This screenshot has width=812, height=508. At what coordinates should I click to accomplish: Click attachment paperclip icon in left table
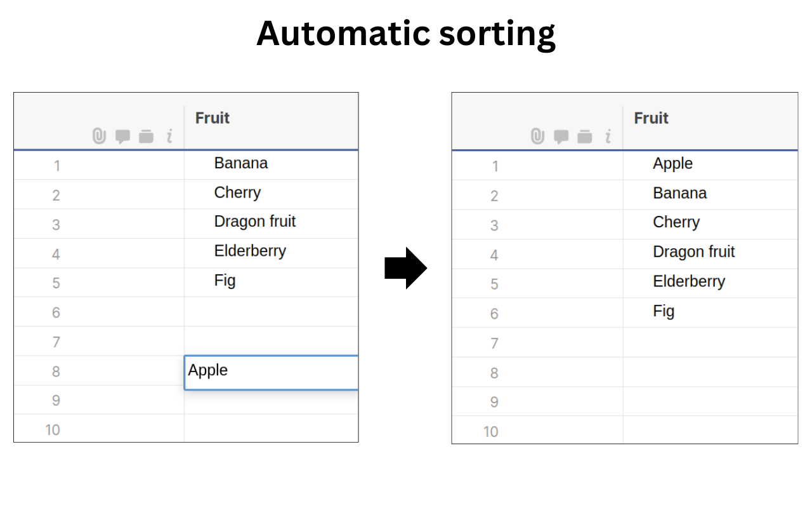click(99, 136)
